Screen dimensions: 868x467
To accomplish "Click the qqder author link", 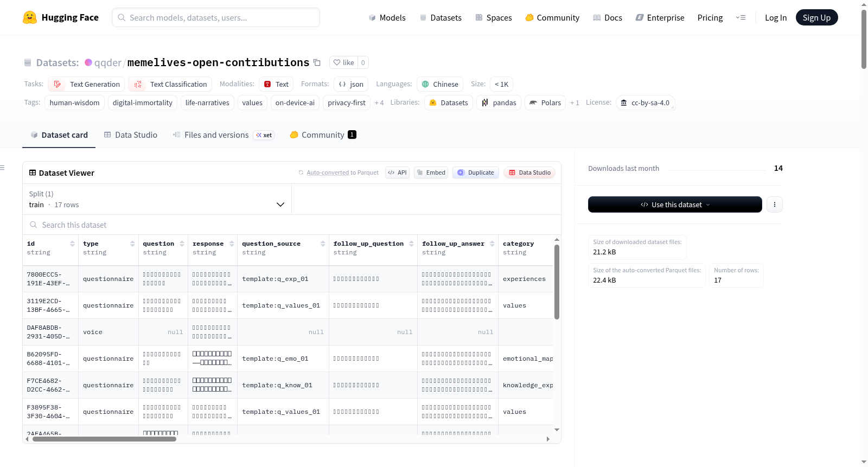I will 108,62.
